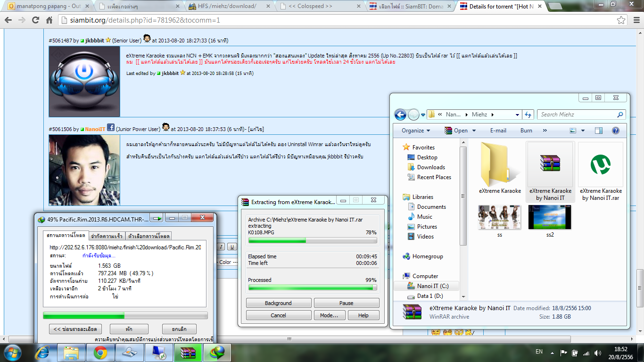Select the uTorrent file eXtreme Karaoke by Nanoi IT.rar
644x362 pixels.
tap(601, 172)
